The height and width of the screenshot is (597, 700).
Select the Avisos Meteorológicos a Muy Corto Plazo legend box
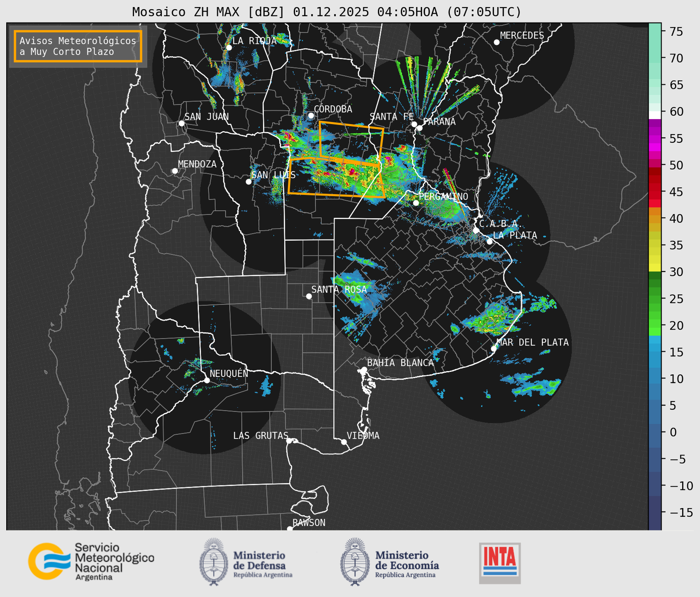(x=78, y=46)
